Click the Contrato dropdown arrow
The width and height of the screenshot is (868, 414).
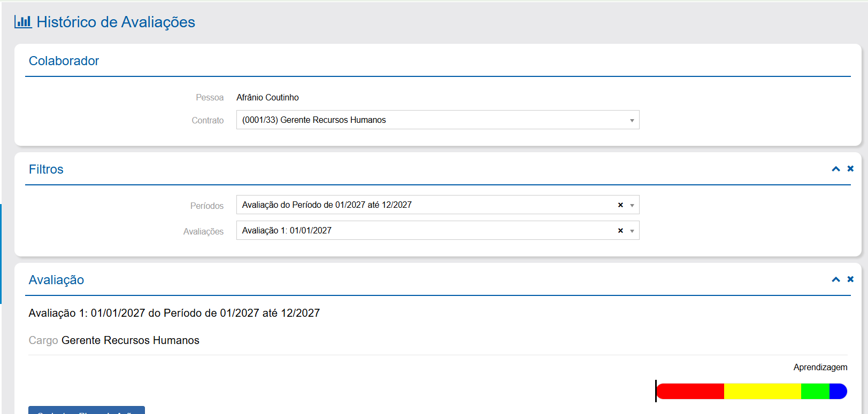632,120
